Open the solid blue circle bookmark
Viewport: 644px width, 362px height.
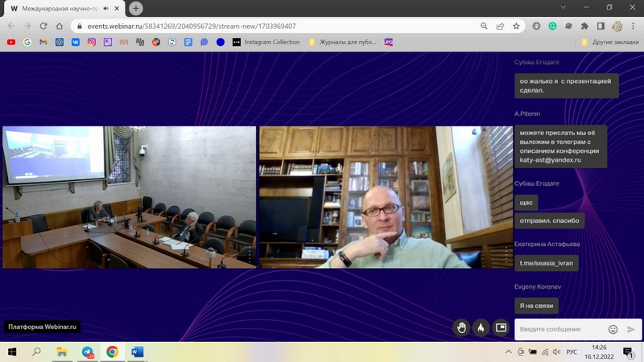221,42
